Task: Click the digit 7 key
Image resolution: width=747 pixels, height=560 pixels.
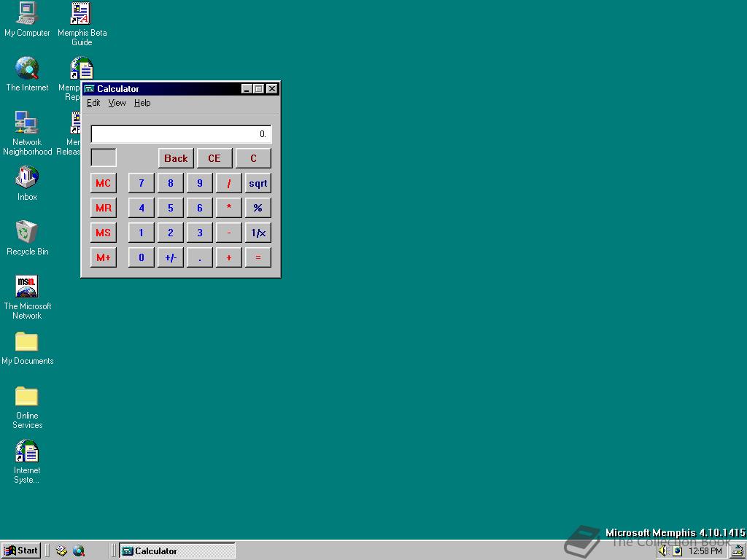Action: (x=141, y=183)
